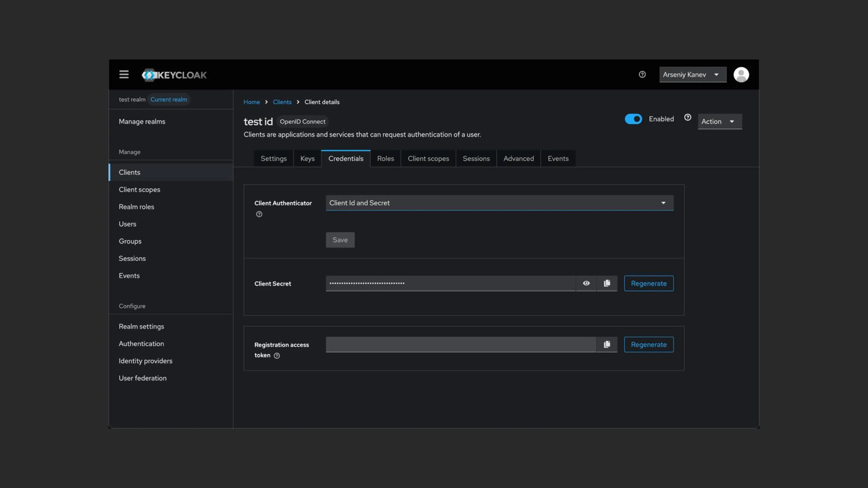
Task: Click the Keycloak logo
Action: pyautogui.click(x=174, y=75)
